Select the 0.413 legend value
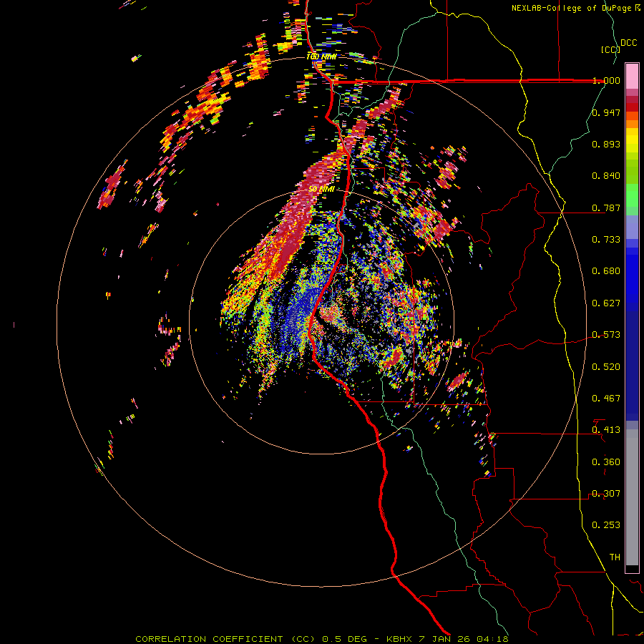Screen dimensions: 644x644 606,430
